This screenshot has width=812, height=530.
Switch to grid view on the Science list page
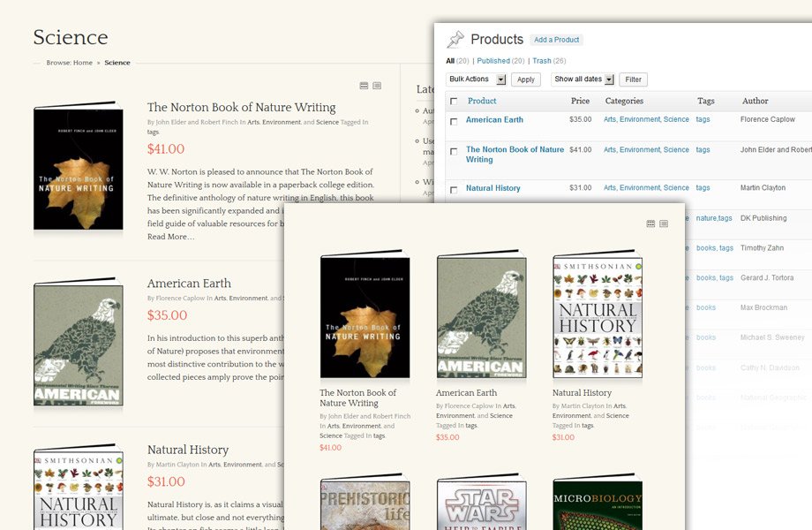[364, 86]
